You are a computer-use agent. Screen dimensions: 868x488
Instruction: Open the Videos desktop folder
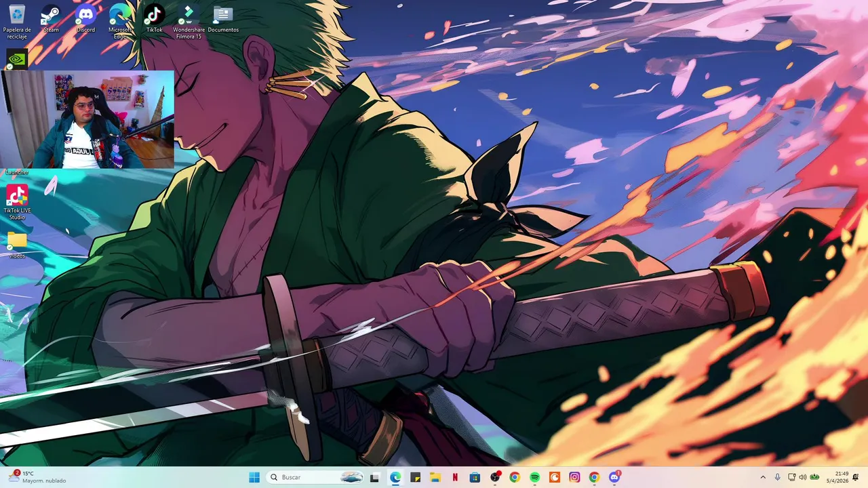pyautogui.click(x=17, y=245)
